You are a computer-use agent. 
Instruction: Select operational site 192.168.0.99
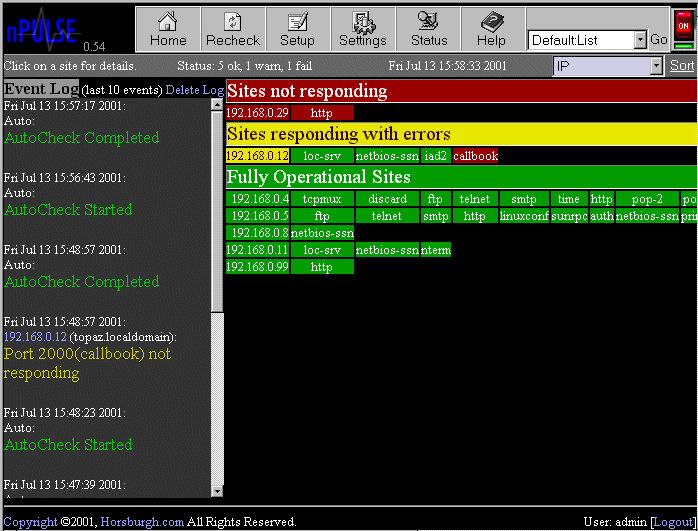257,267
